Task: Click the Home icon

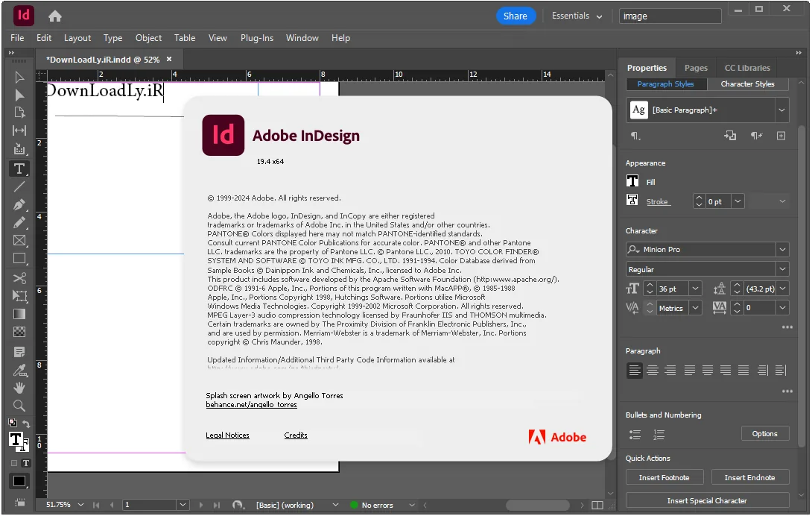Action: pyautogui.click(x=55, y=16)
